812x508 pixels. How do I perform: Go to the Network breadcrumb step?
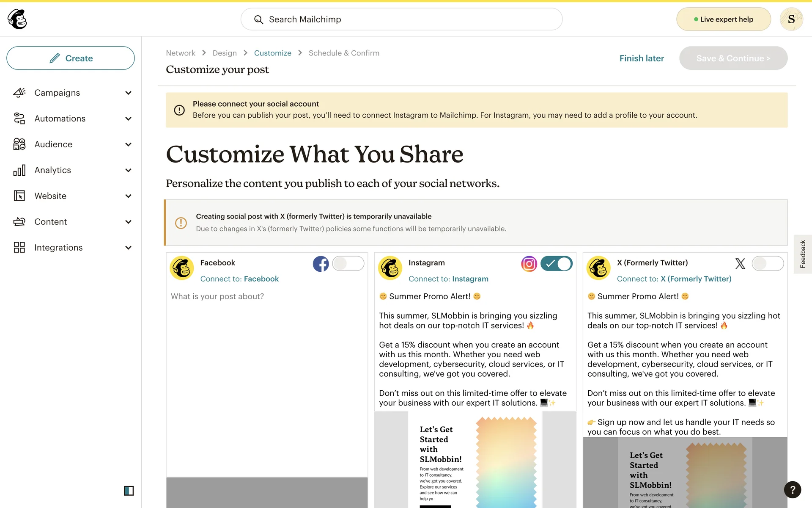180,53
